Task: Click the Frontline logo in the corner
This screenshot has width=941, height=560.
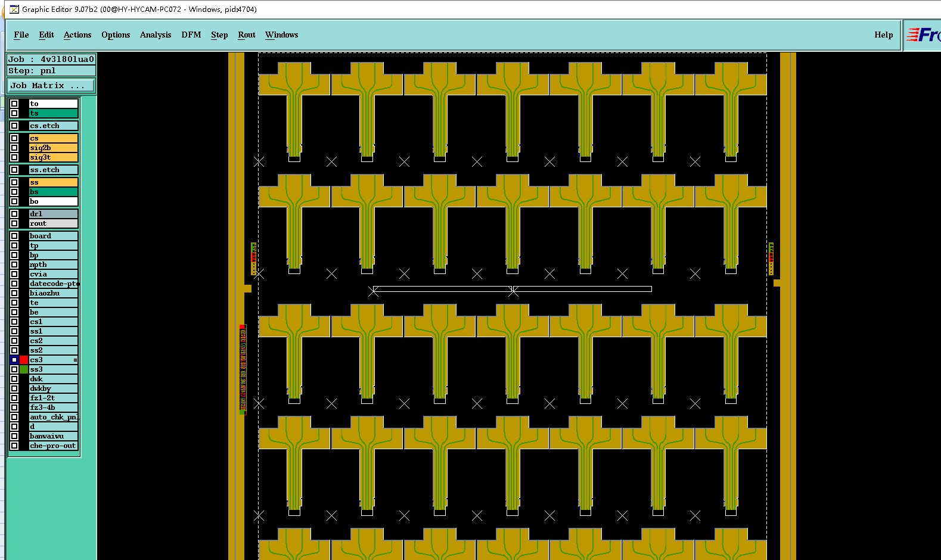Action: 923,35
